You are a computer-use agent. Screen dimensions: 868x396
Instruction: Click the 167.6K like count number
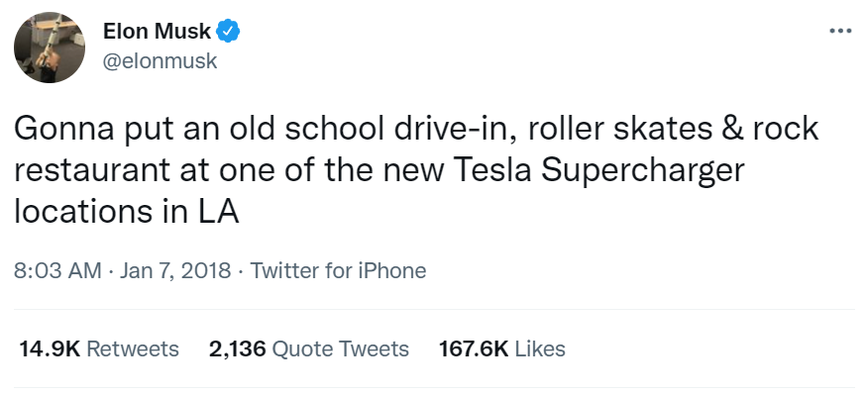pos(473,348)
